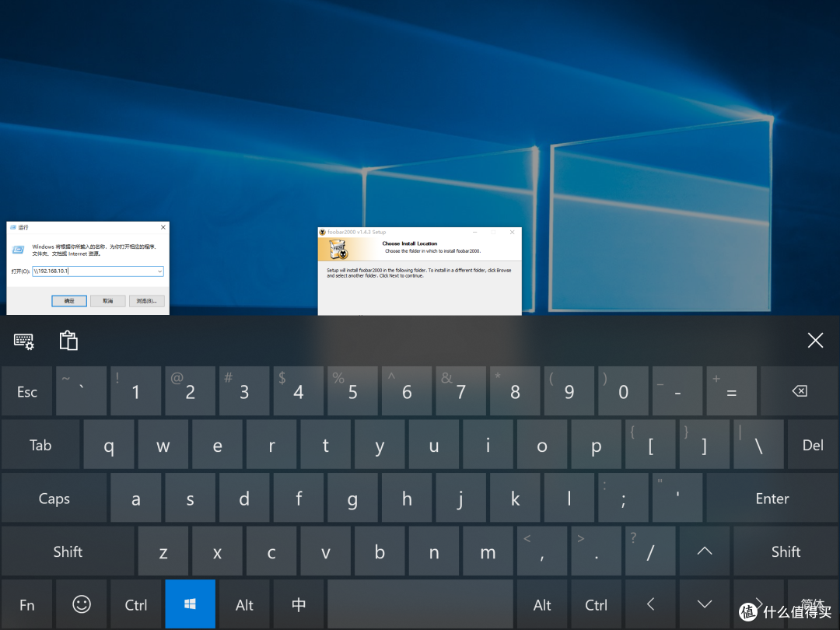Screen dimensions: 840x630
Task: Close the foobar2000 Setup window
Action: click(x=512, y=232)
